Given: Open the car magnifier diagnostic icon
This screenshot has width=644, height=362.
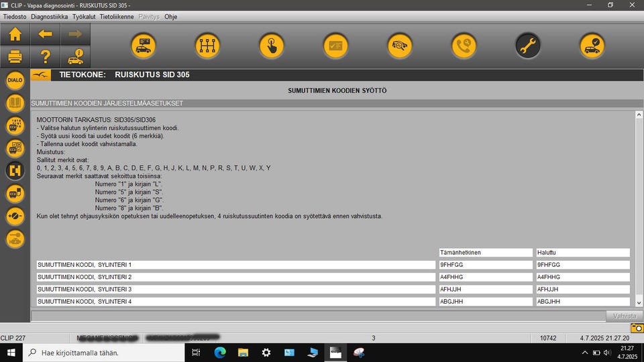Looking at the screenshot, I should 400,46.
